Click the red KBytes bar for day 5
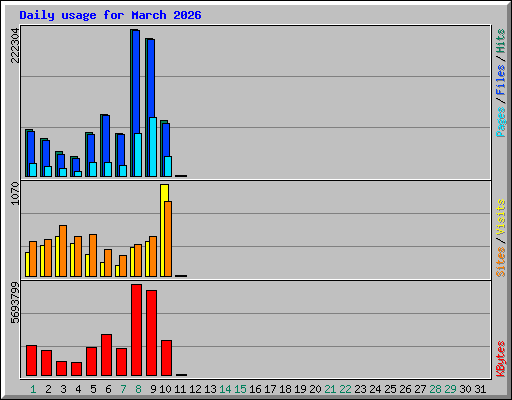 (x=91, y=361)
